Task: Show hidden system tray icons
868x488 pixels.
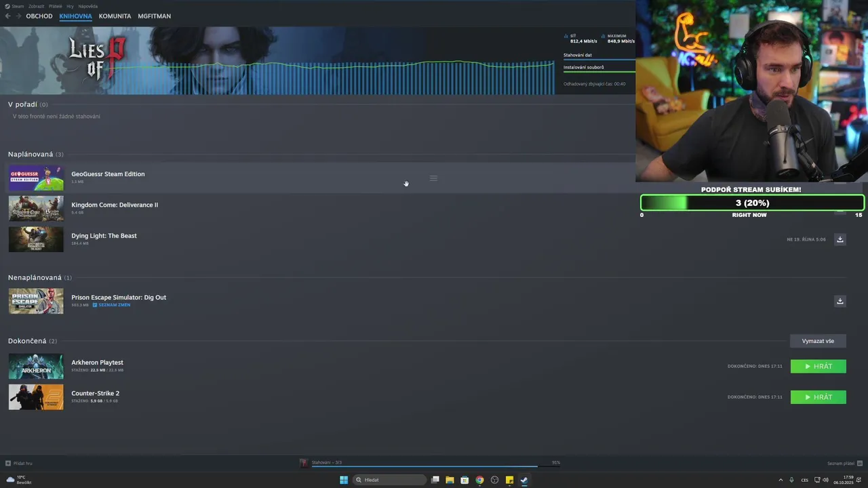Action: coord(781,480)
